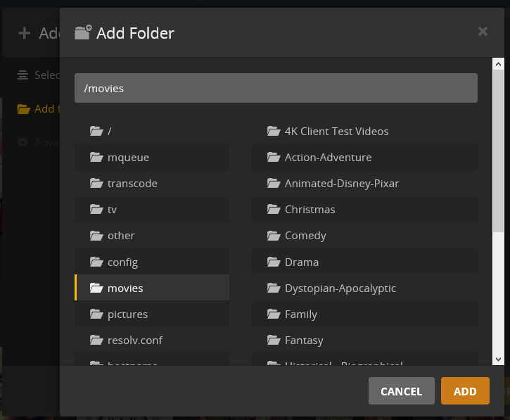Click the scrollbar down arrow
This screenshot has width=510, height=420.
tap(498, 359)
